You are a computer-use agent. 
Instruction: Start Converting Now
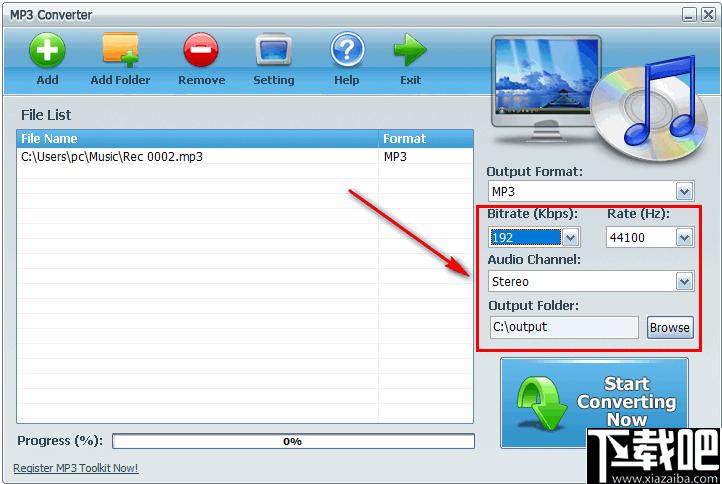pyautogui.click(x=594, y=402)
